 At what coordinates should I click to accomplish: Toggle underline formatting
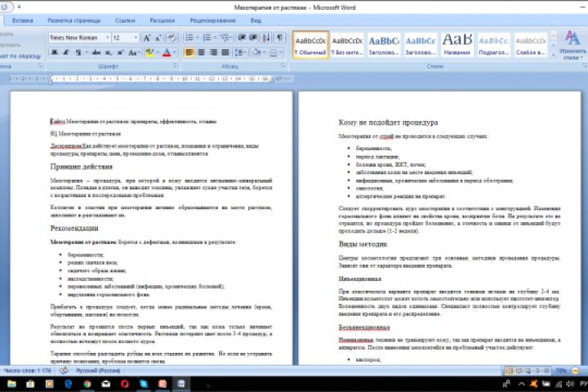point(78,52)
